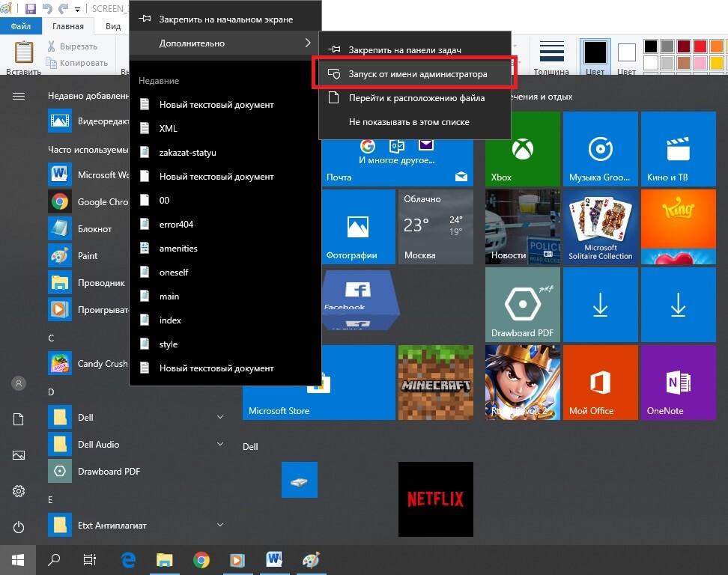
Task: Open recent file style
Action: 225,344
